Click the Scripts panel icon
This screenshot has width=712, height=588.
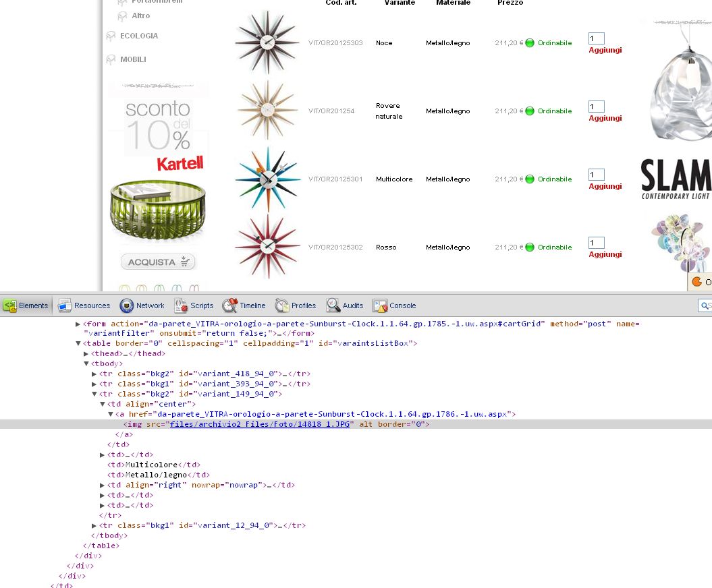click(x=181, y=305)
